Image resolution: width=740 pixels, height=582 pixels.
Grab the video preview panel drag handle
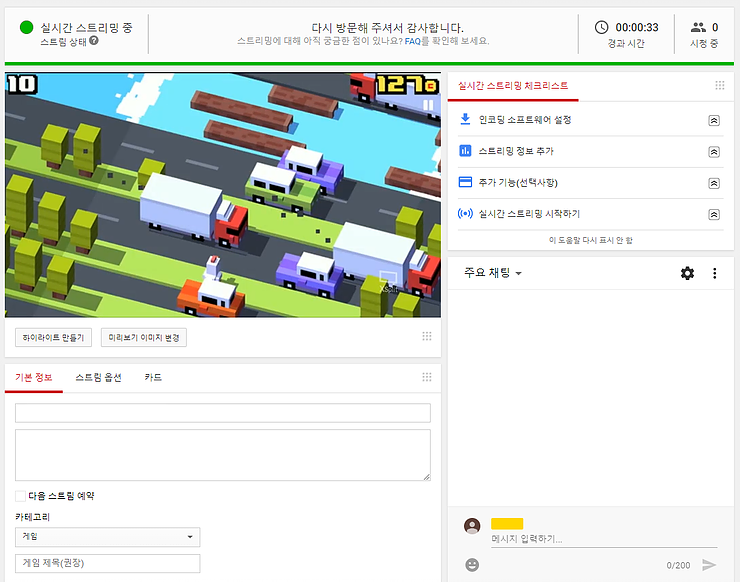pyautogui.click(x=427, y=336)
